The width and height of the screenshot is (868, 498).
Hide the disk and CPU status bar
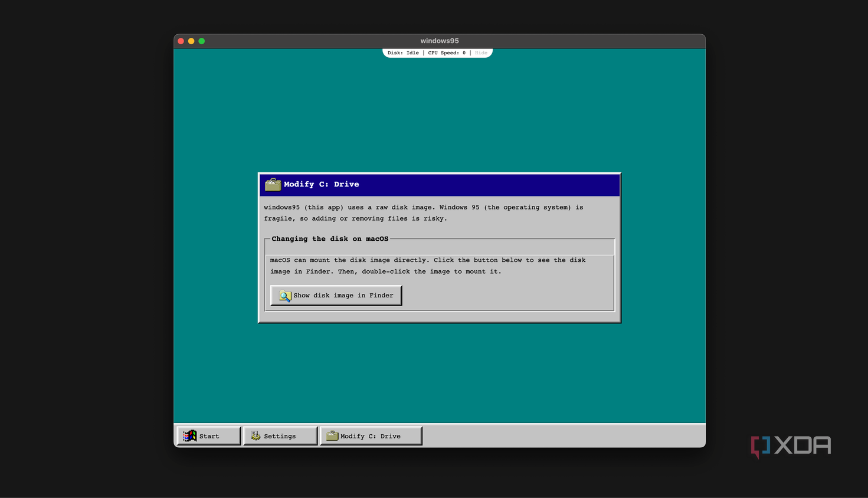click(481, 53)
